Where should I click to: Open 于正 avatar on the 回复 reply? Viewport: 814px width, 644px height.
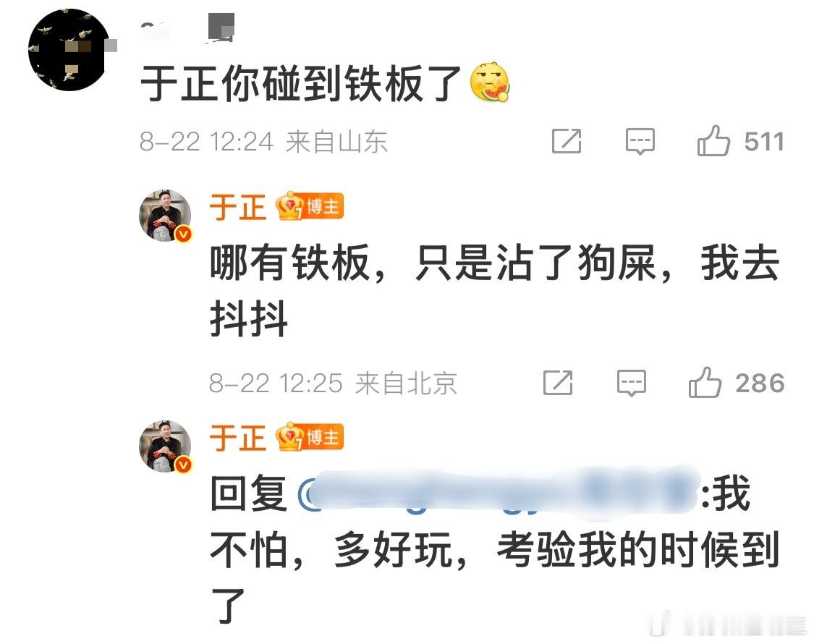click(x=166, y=446)
